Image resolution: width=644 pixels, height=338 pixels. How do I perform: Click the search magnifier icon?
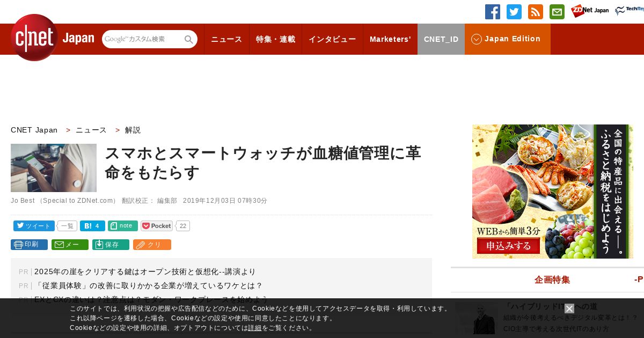189,39
